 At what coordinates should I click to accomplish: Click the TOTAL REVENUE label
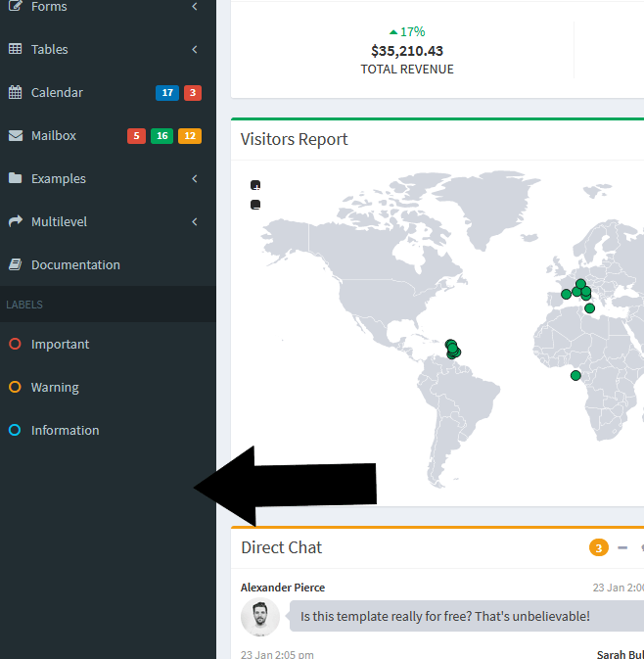coord(407,70)
